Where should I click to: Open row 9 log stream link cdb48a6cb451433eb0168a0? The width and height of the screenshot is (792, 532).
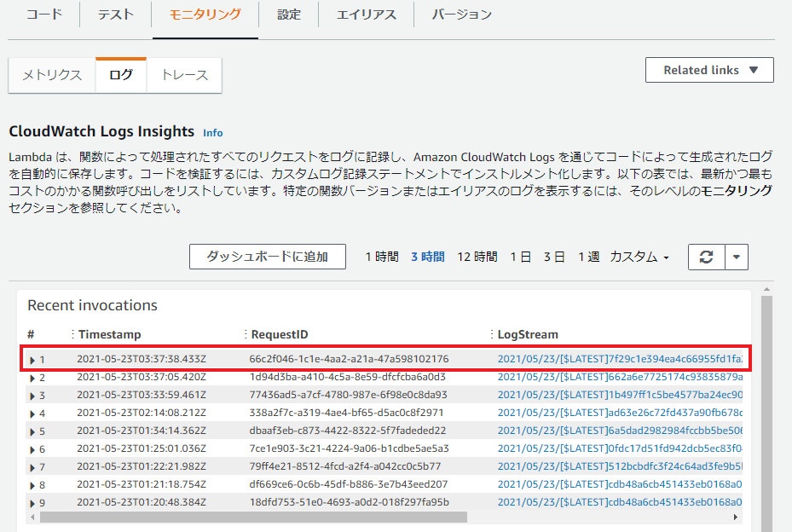[x=620, y=502]
